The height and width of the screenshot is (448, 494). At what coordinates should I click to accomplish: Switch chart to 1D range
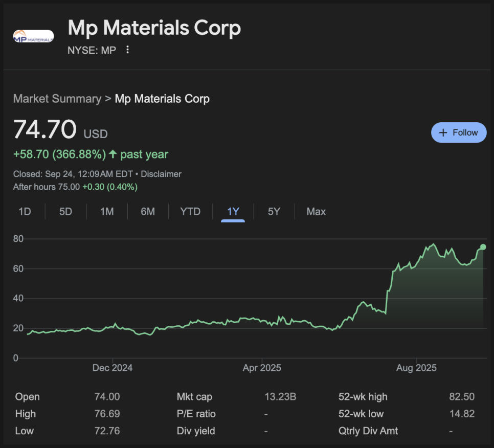(25, 211)
